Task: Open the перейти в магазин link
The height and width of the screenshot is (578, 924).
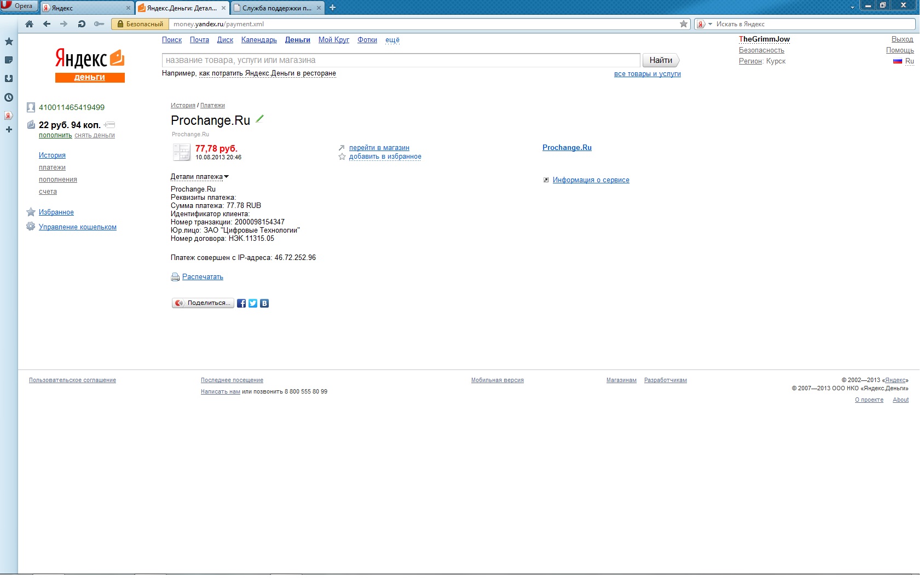Action: (x=379, y=148)
